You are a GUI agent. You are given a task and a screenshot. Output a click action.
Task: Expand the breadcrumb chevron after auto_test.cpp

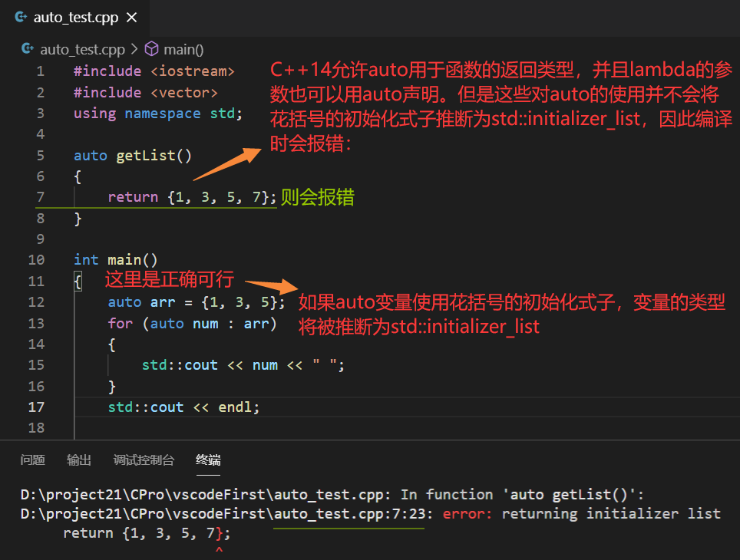[x=134, y=49]
